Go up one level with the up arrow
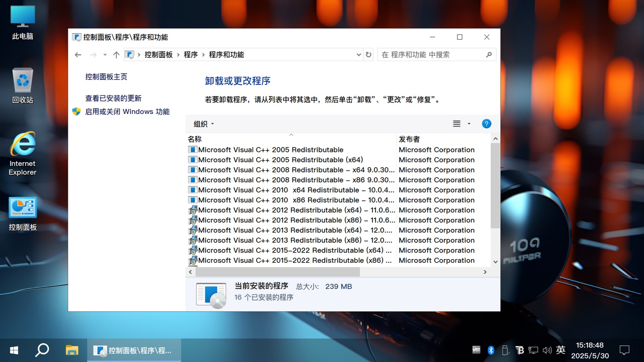 (116, 55)
